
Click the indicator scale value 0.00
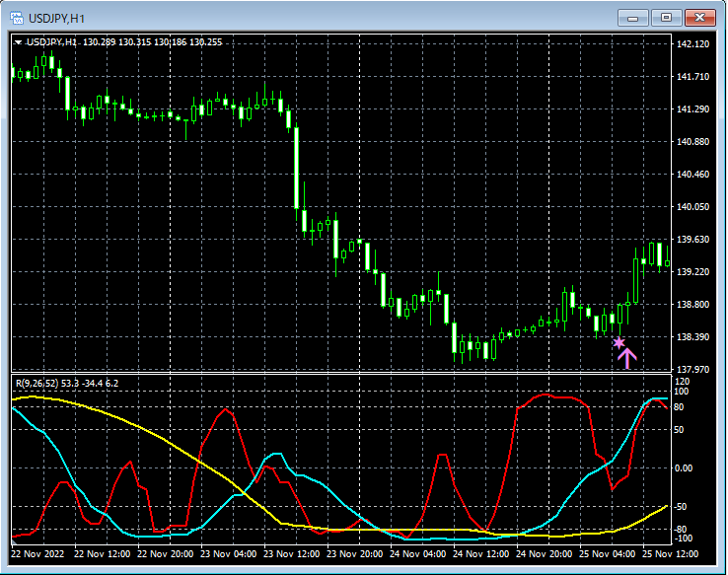684,468
